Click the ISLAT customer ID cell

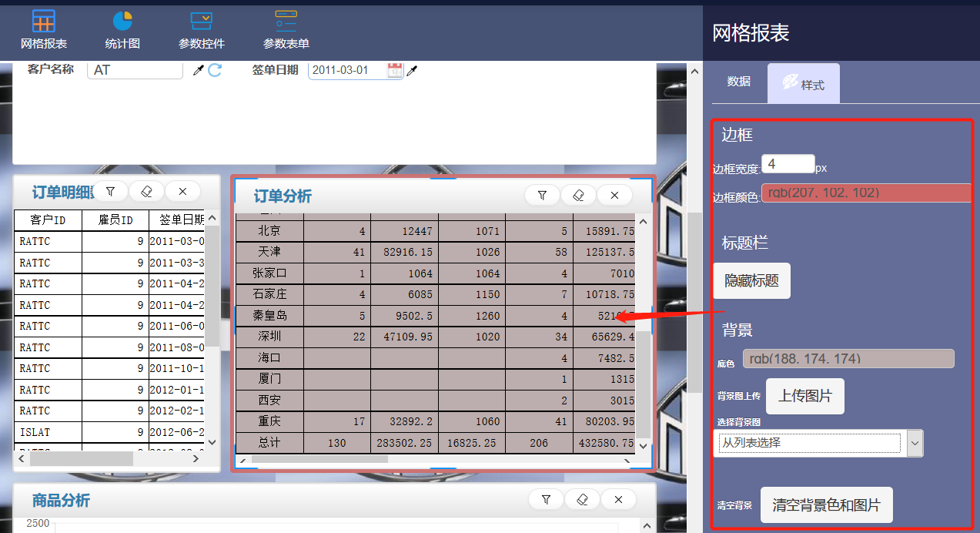[48, 432]
